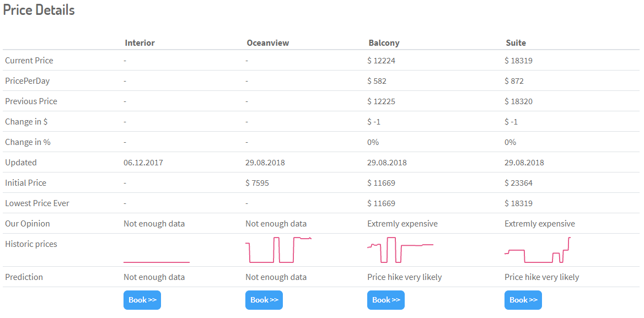This screenshot has width=644, height=318.
Task: Click Balcony opinion Extremly expensive
Action: coord(402,224)
